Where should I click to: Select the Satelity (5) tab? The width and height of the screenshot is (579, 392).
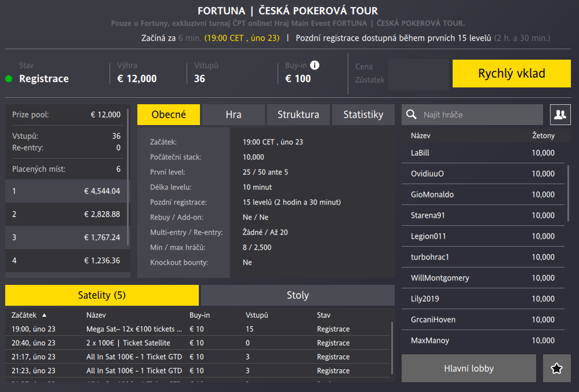point(102,295)
